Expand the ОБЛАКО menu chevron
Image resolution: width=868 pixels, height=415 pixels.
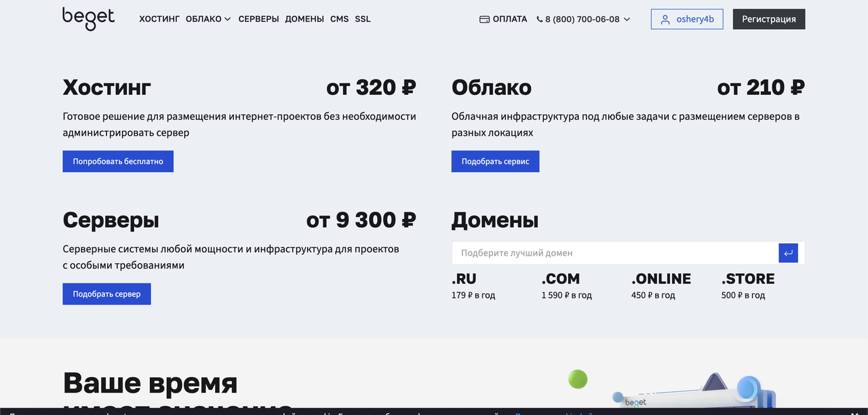pyautogui.click(x=227, y=19)
